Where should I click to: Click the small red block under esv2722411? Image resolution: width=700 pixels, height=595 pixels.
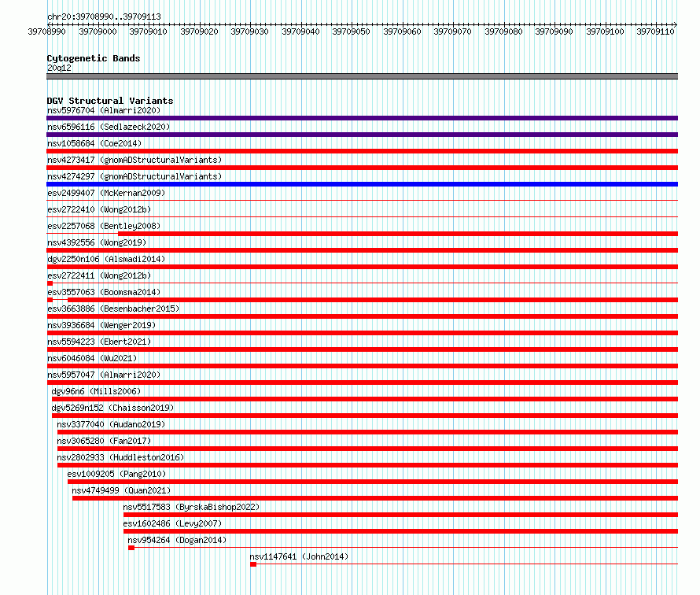tap(50, 283)
